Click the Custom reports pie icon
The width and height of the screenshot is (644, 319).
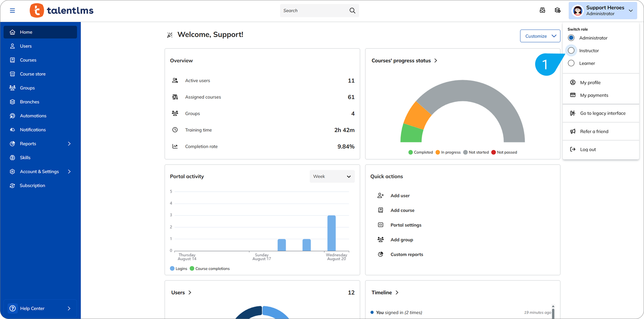coord(380,254)
